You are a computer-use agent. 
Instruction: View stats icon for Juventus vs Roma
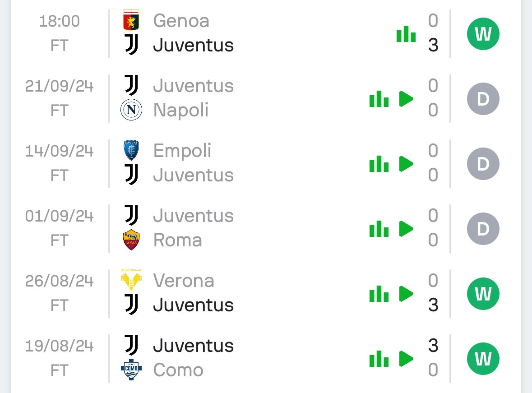[379, 229]
